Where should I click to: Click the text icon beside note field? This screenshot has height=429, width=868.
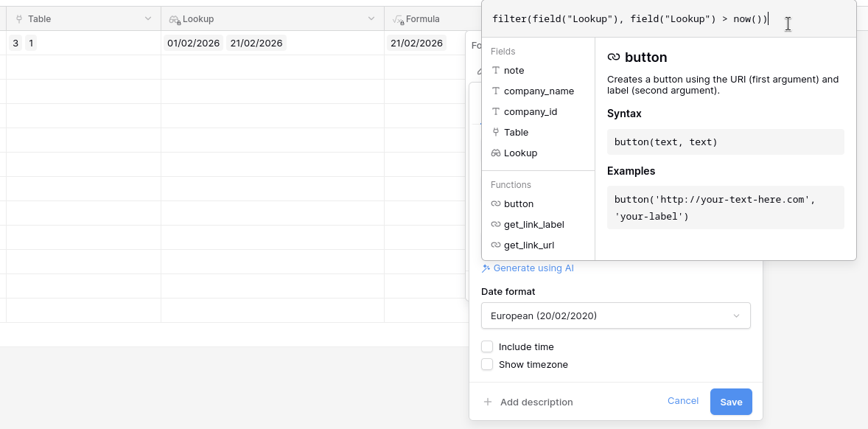coord(496,71)
